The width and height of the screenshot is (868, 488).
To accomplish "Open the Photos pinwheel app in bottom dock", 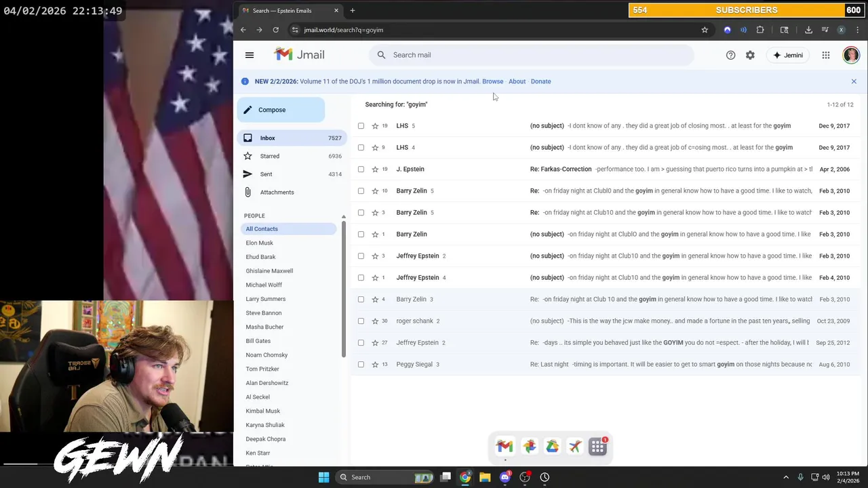I will point(529,446).
